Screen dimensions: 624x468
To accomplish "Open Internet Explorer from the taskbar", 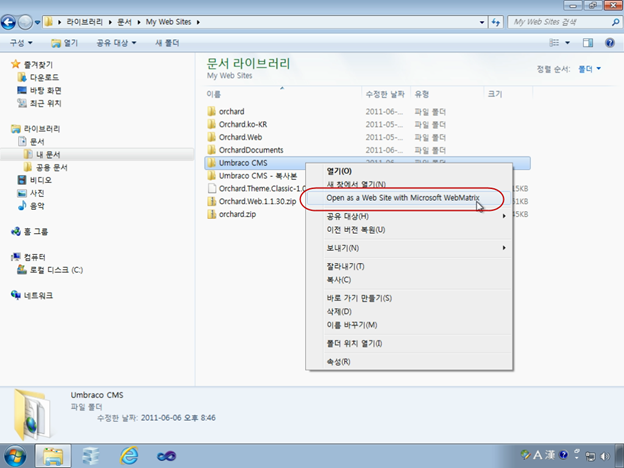I will (x=129, y=456).
